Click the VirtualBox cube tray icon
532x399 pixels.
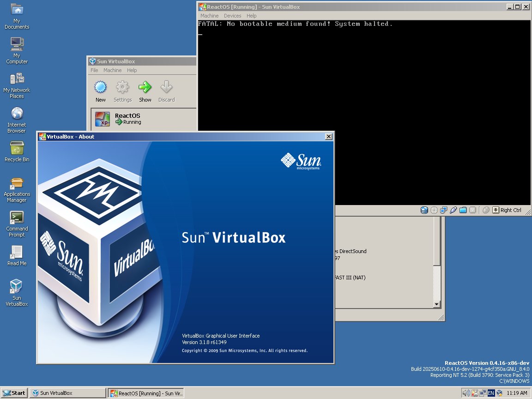coord(499,393)
